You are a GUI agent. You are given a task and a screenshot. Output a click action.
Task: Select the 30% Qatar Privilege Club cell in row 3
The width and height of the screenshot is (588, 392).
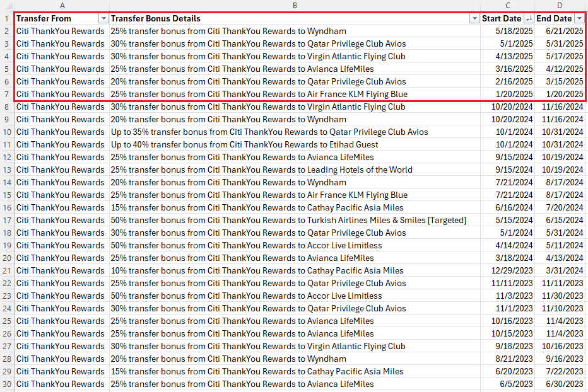tap(295, 44)
